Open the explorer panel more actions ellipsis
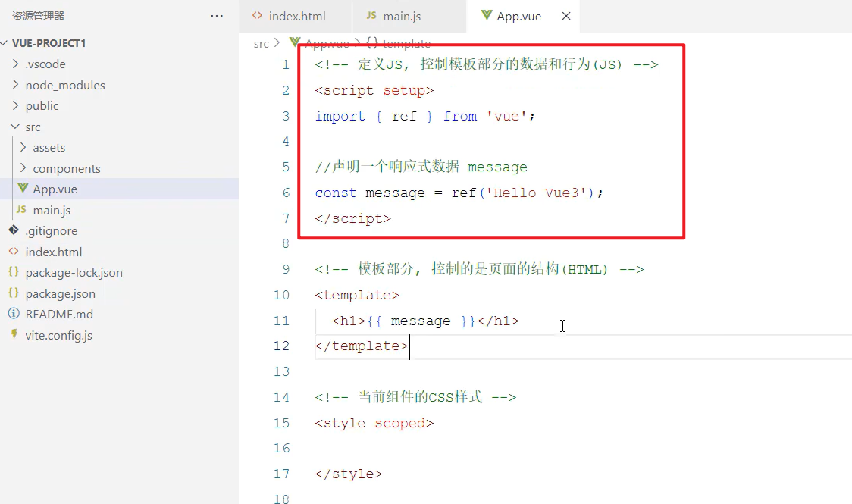This screenshot has width=852, height=504. pyautogui.click(x=217, y=16)
